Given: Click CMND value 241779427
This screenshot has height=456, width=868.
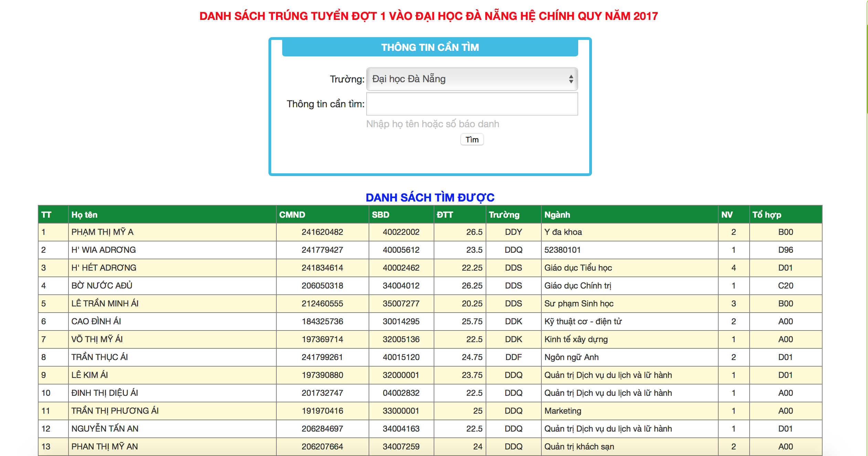Looking at the screenshot, I should (x=322, y=250).
